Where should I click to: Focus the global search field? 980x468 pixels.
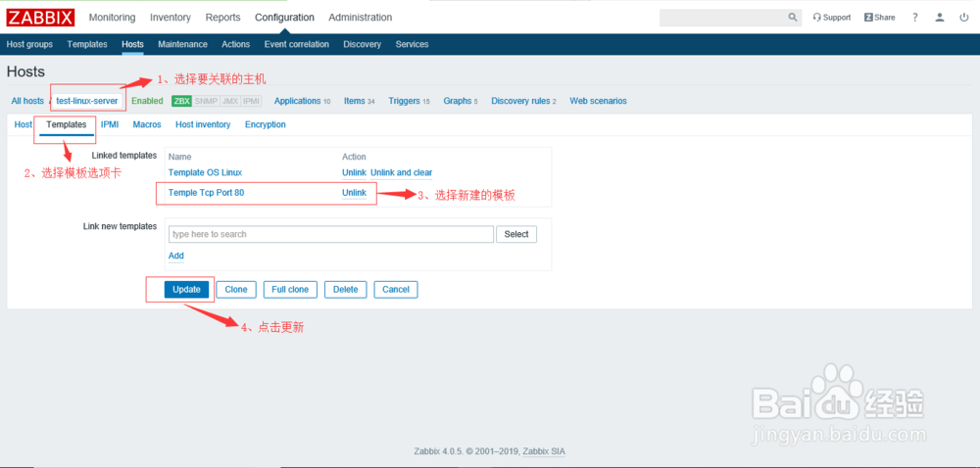(723, 18)
